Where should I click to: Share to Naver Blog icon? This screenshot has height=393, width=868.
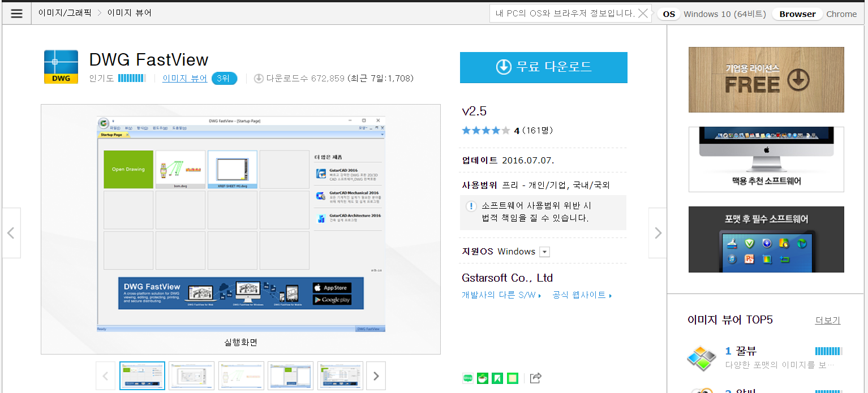468,378
